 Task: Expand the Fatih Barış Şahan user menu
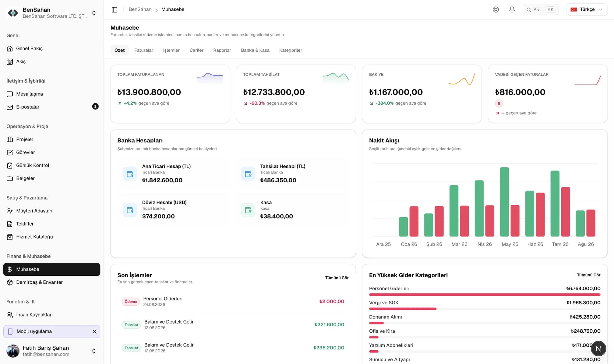pos(94,351)
